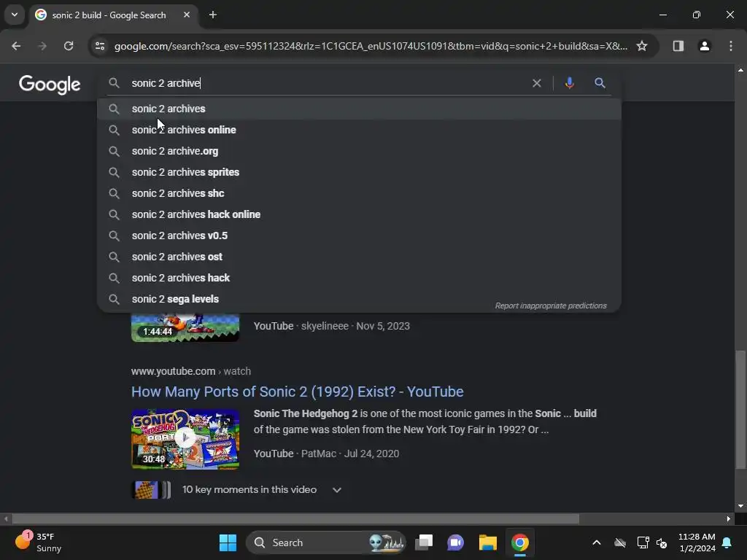747x560 pixels.
Task: Click the scroll-right arrow on horizontal scrollbar
Action: [729, 519]
